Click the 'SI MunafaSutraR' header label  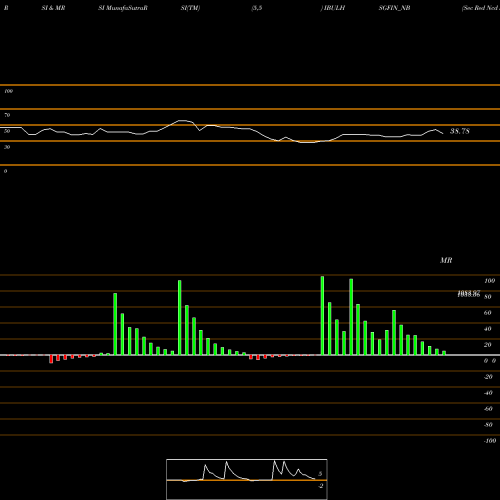(x=123, y=8)
